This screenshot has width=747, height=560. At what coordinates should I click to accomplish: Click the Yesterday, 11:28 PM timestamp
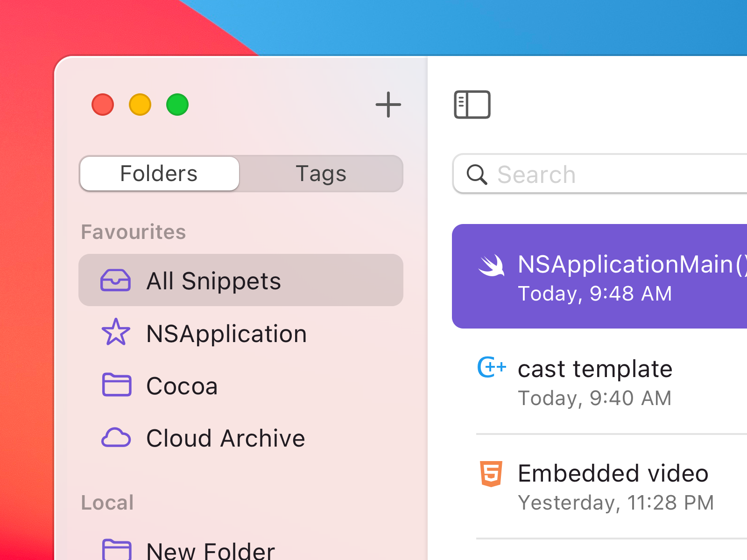pyautogui.click(x=616, y=503)
